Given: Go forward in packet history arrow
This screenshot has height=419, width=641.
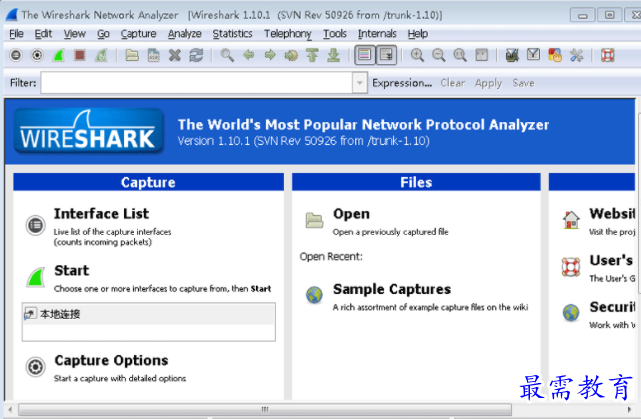Looking at the screenshot, I should pos(270,55).
